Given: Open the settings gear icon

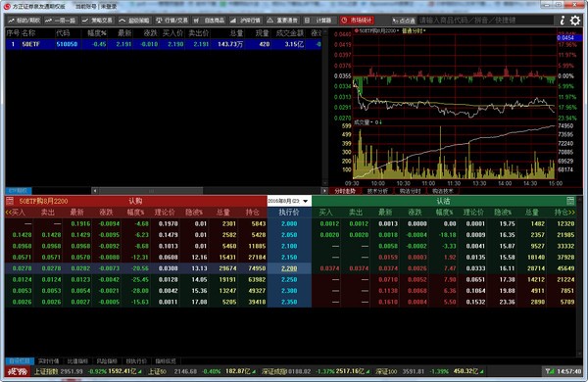Looking at the screenshot, I should [575, 21].
